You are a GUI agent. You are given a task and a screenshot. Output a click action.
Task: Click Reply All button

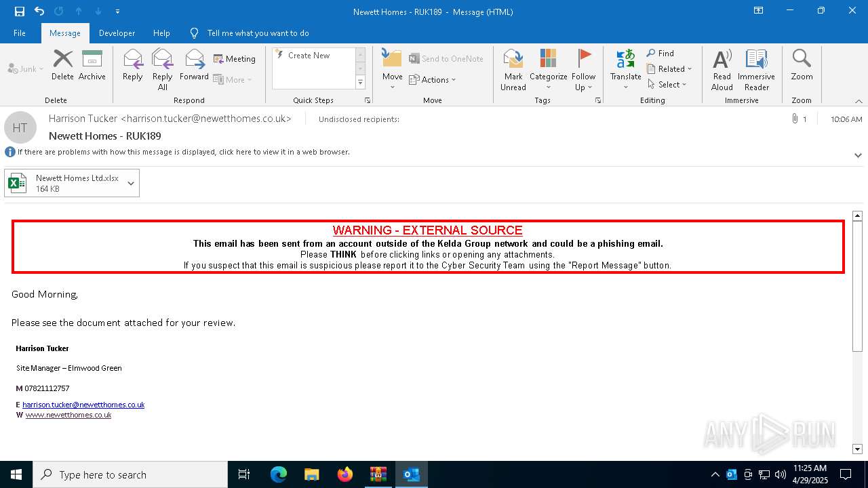163,69
